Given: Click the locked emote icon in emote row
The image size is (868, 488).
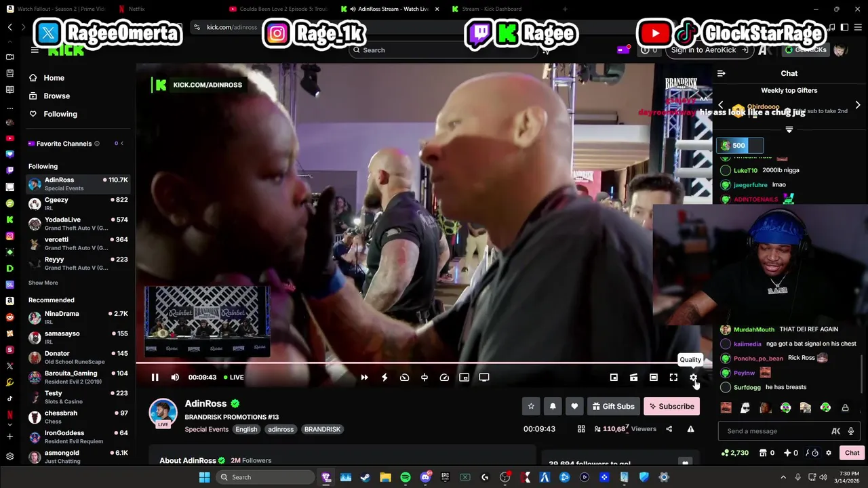Looking at the screenshot, I should (x=845, y=408).
